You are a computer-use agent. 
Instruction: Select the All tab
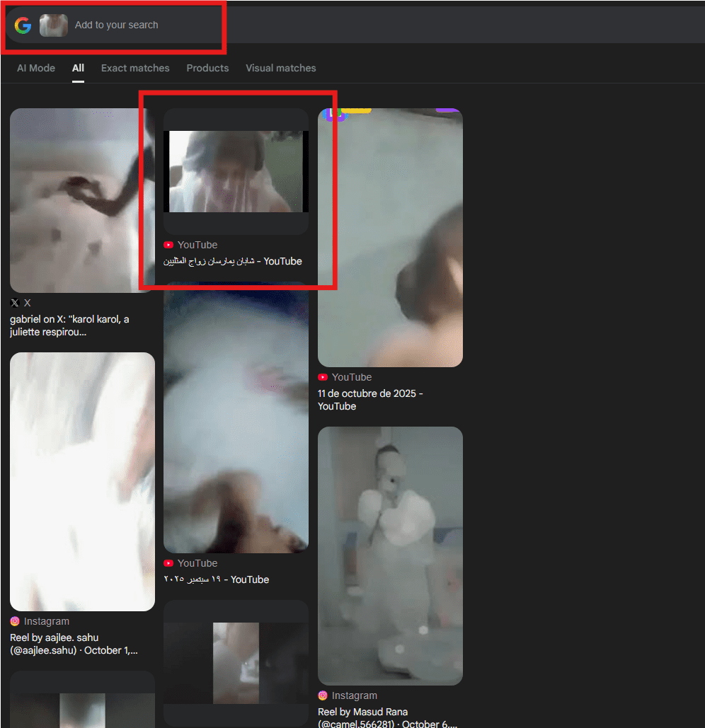pos(78,68)
